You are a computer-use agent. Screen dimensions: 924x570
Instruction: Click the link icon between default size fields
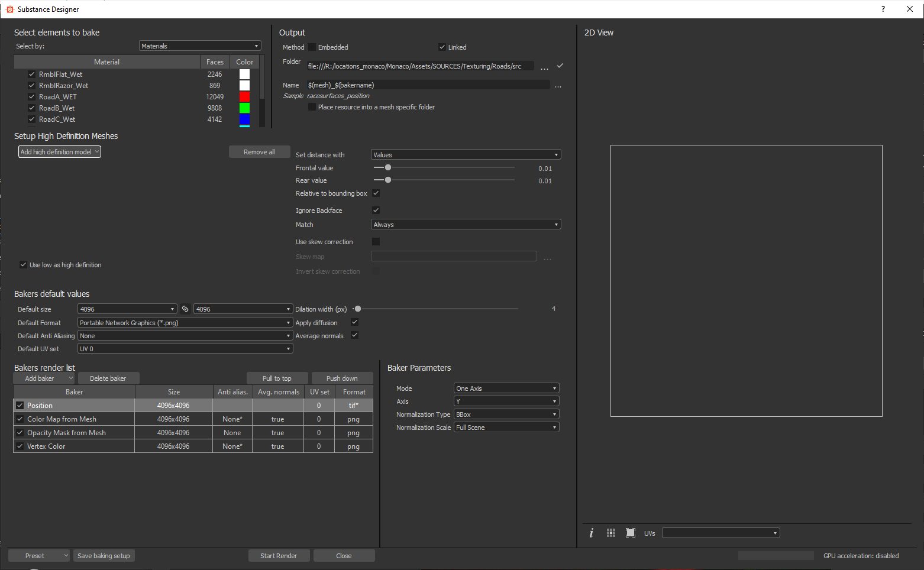(x=185, y=309)
